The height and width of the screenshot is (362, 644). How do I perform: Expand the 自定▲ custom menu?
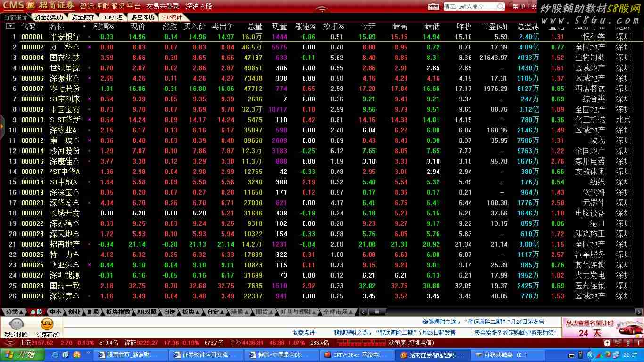(x=216, y=312)
